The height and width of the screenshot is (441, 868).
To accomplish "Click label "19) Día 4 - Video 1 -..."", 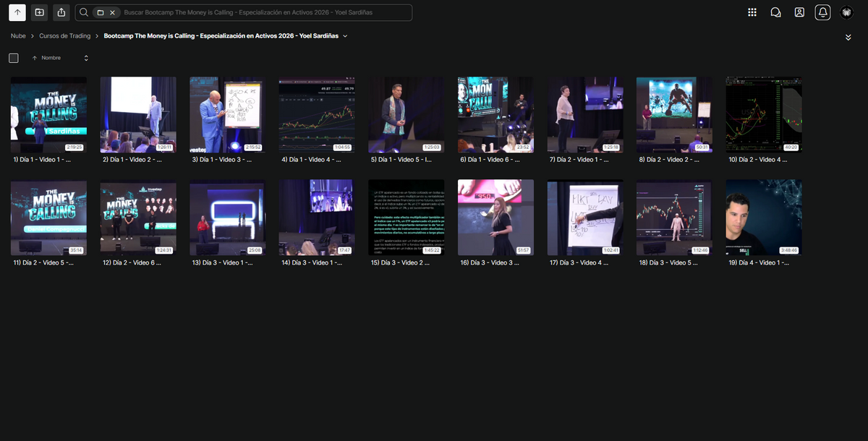I will [x=759, y=263].
